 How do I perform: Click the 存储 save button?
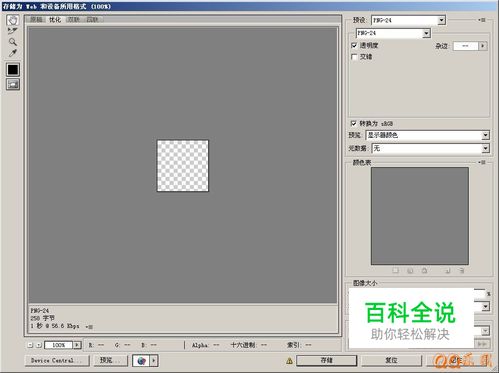pyautogui.click(x=326, y=360)
